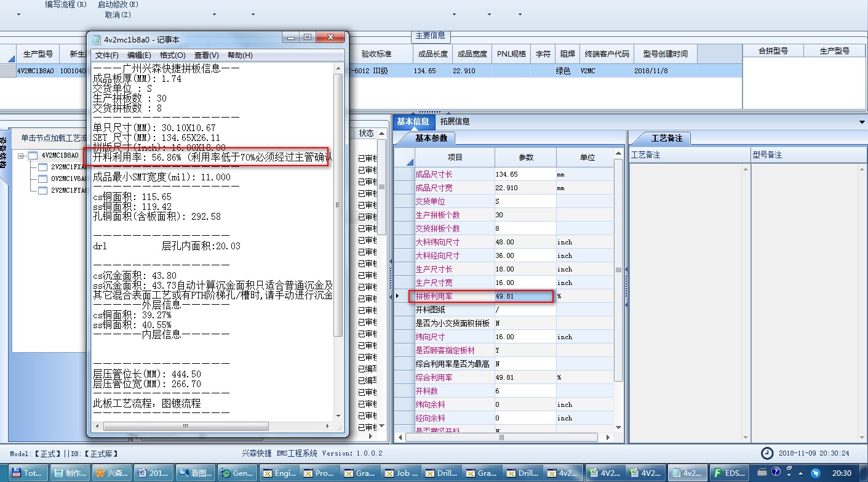Click the parameter grid horizontal scrollbar right arrow
Screen dimensions: 868x482
608,437
